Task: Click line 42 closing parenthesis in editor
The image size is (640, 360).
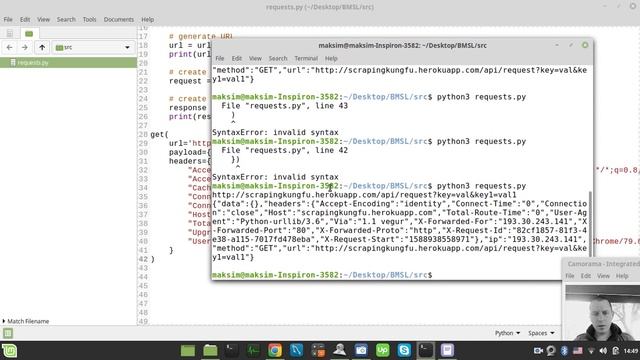Action: [x=153, y=259]
